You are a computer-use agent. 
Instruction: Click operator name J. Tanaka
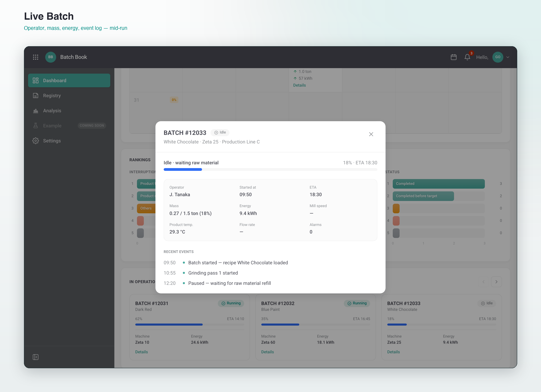click(x=180, y=195)
